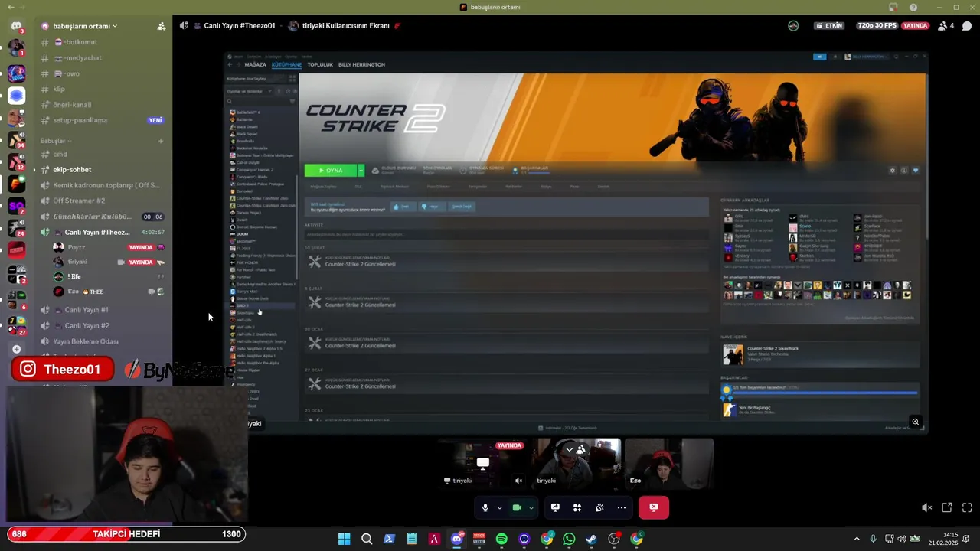980x551 pixels.
Task: Click the red disconnect call button
Action: coord(654,507)
